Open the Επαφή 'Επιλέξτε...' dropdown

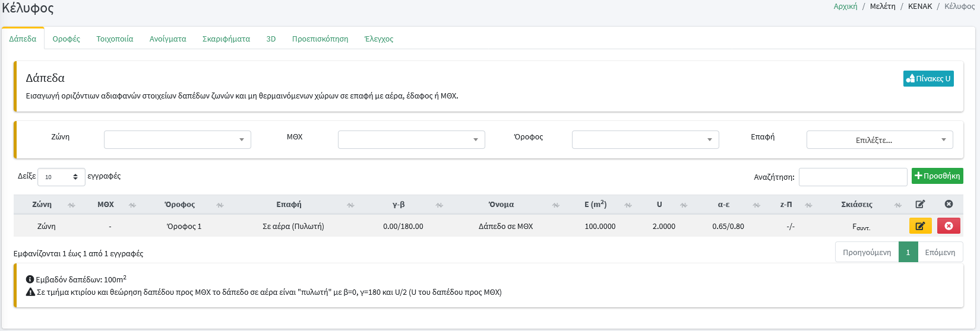click(x=879, y=140)
